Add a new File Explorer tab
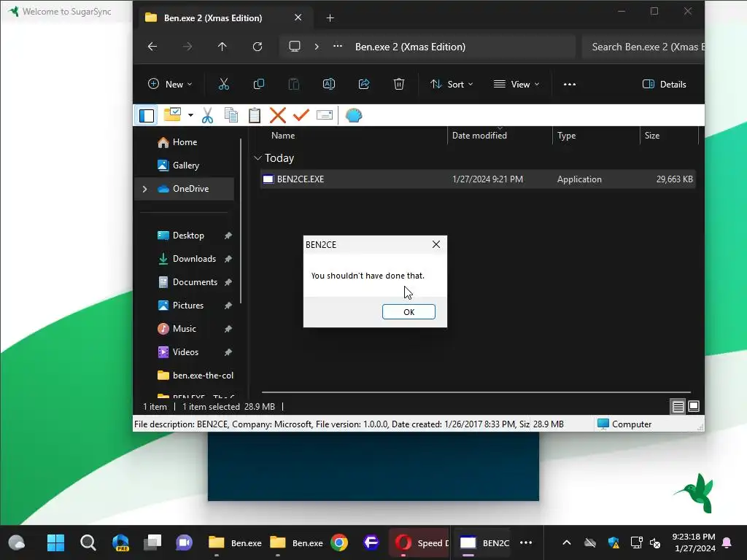 (330, 18)
